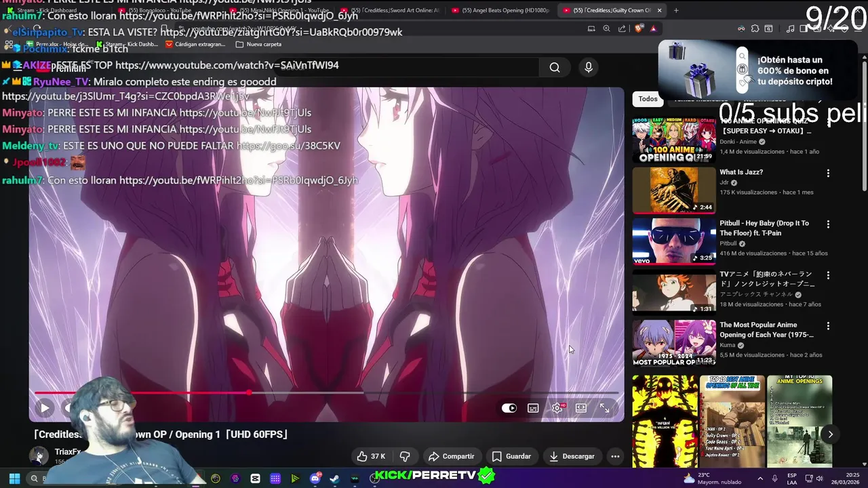Open options for the Pitbull Hey Baby video
This screenshot has width=868, height=488.
click(x=828, y=224)
